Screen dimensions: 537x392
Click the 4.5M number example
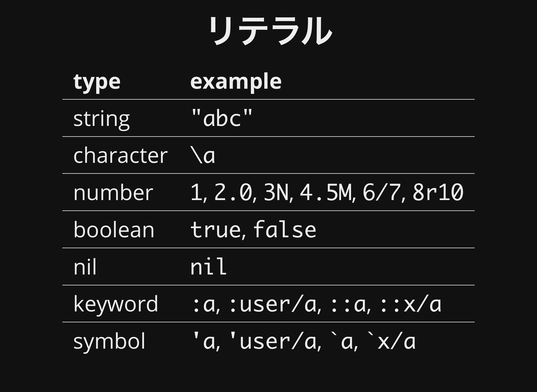[x=326, y=193]
